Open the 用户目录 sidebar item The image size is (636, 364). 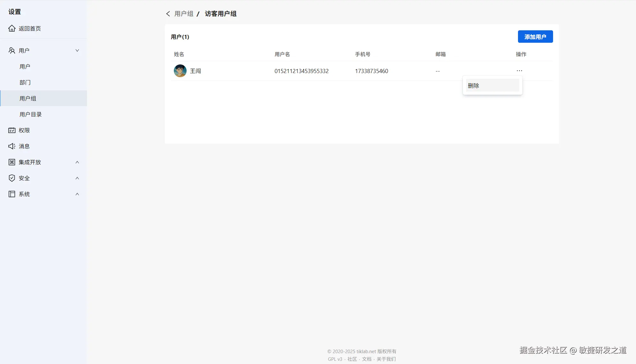point(30,114)
